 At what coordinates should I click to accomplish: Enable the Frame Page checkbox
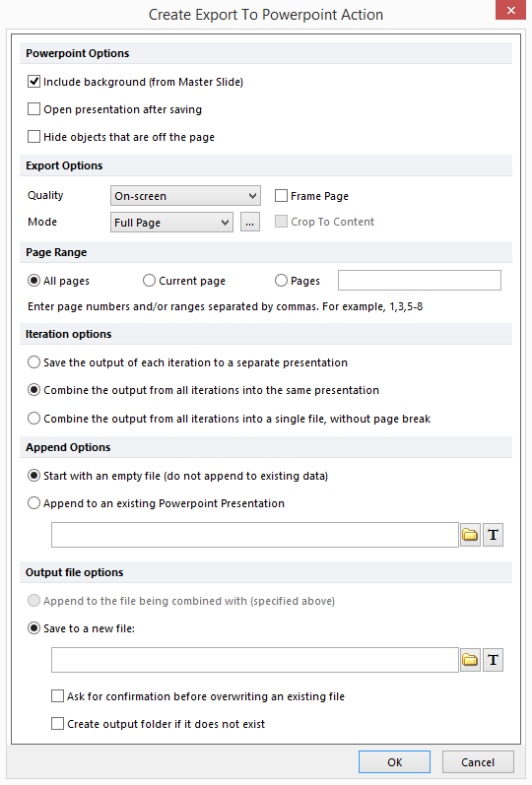pyautogui.click(x=281, y=196)
